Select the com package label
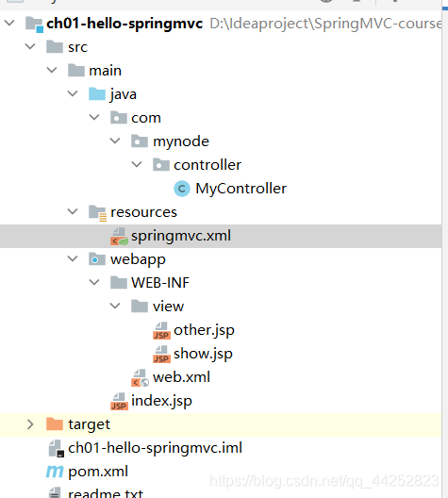 [x=146, y=118]
